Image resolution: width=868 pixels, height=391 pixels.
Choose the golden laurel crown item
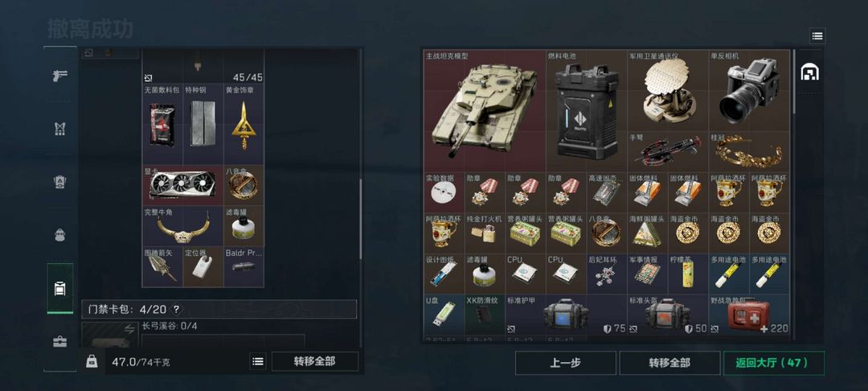[x=750, y=151]
